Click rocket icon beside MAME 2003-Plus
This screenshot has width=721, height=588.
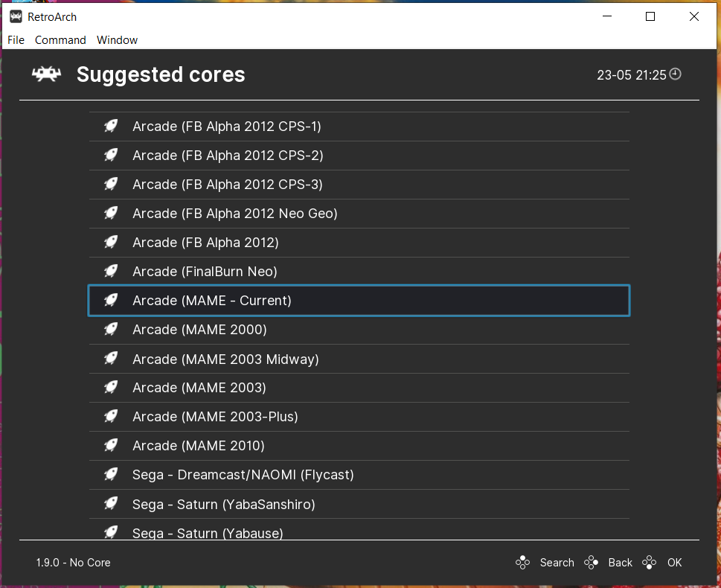111,416
